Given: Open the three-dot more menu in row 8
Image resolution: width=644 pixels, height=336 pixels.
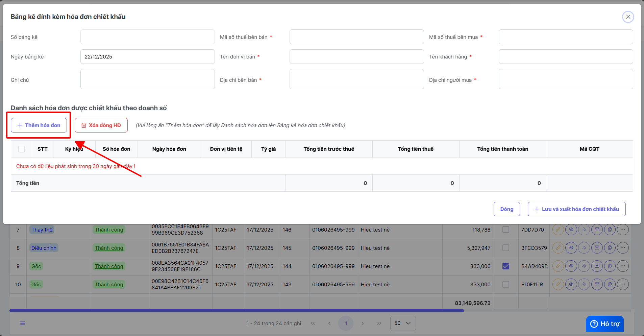Looking at the screenshot, I should [623, 248].
